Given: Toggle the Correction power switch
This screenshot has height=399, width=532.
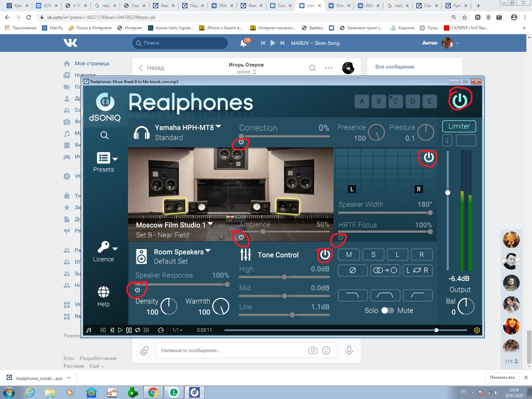Looking at the screenshot, I should point(241,142).
